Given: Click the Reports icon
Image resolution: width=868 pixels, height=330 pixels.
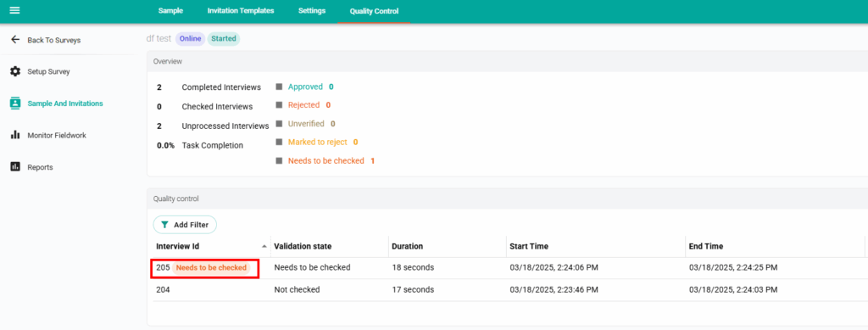Looking at the screenshot, I should click(15, 166).
